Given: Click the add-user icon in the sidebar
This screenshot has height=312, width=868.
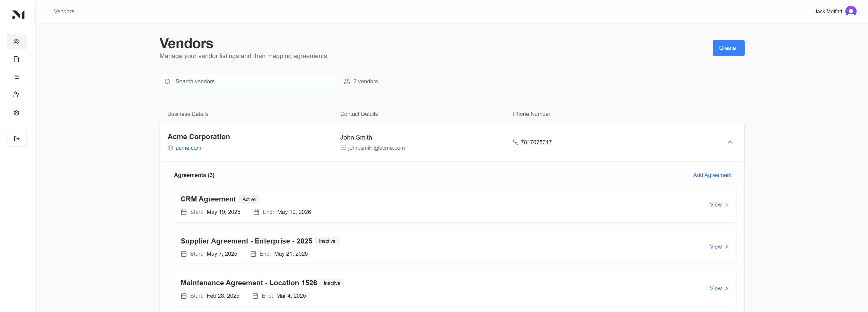Looking at the screenshot, I should tap(17, 94).
